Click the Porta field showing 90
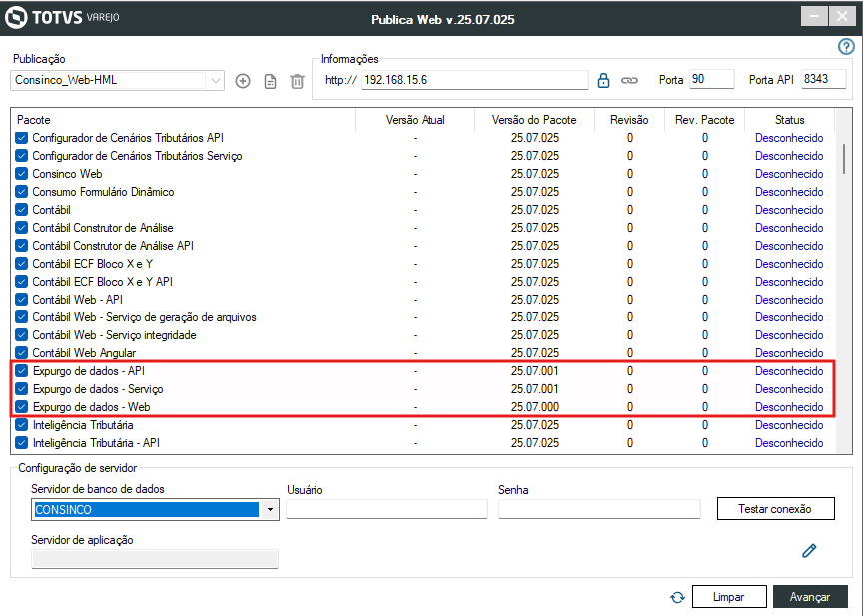Screen dimensions: 863x616 pos(711,79)
